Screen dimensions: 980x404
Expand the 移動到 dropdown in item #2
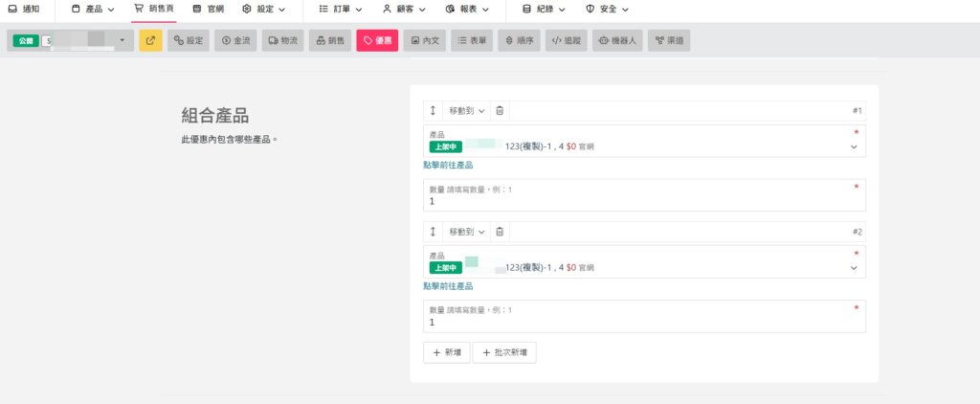467,232
